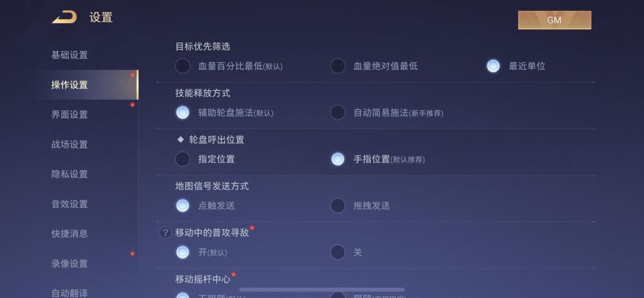This screenshot has width=644, height=298.
Task: Open 自动翻译 settings tab
Action: pyautogui.click(x=69, y=293)
